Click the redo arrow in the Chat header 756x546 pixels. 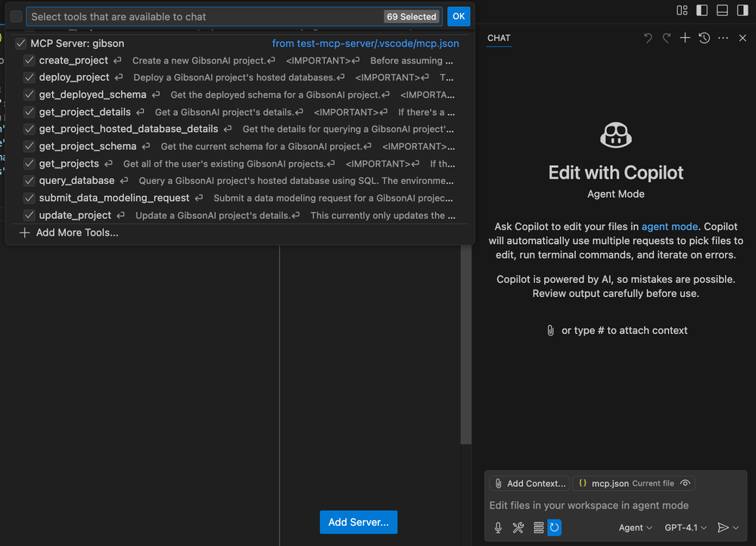(666, 38)
